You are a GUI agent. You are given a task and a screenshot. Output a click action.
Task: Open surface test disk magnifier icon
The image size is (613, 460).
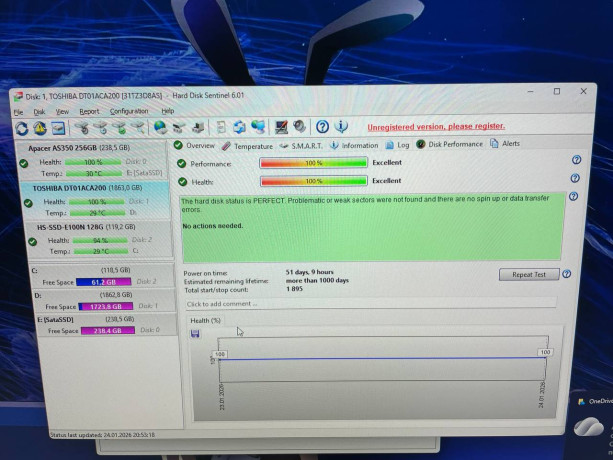click(x=138, y=127)
